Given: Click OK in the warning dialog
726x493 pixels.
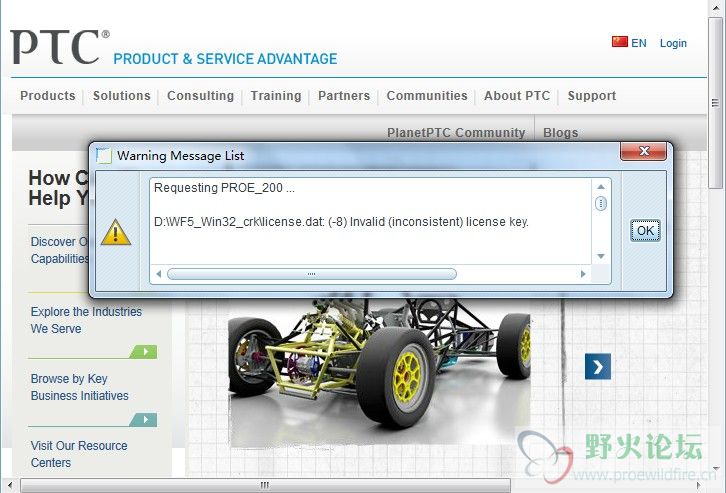Looking at the screenshot, I should 645,231.
